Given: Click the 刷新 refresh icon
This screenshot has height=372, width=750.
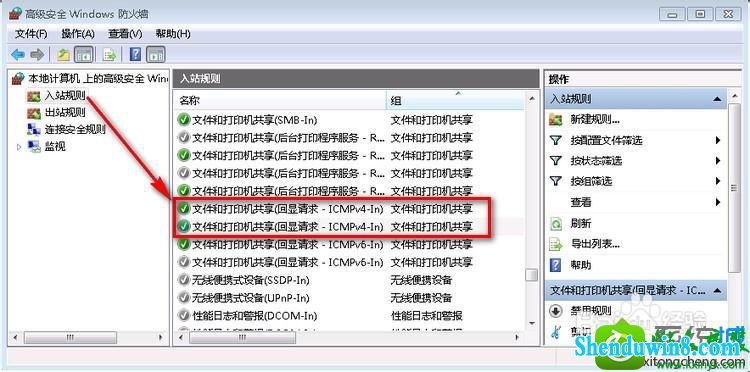Looking at the screenshot, I should coord(556,223).
